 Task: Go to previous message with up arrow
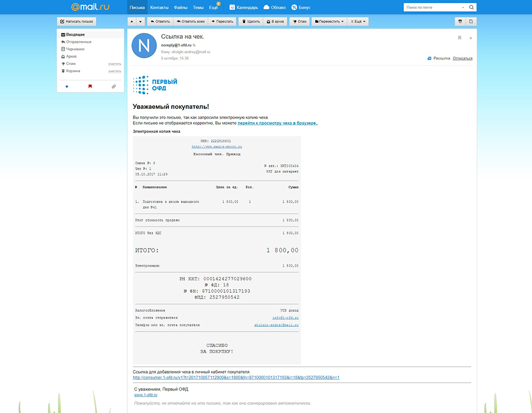(x=132, y=22)
